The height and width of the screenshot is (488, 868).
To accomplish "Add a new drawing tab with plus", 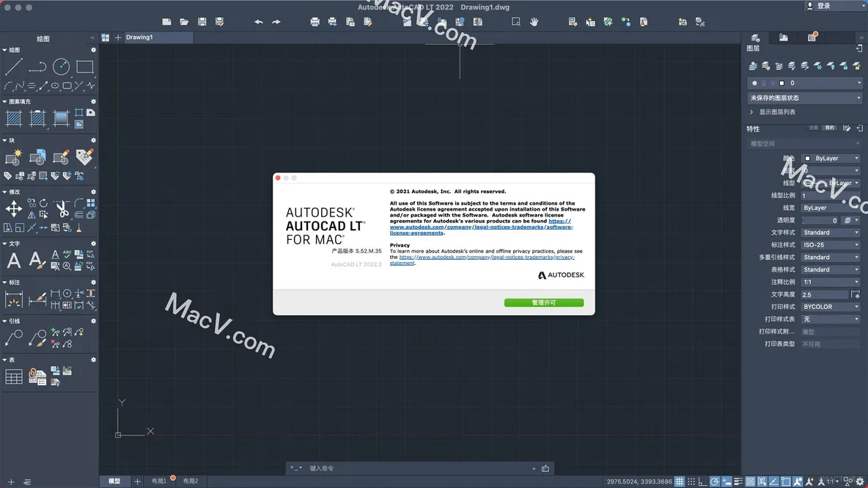I will [118, 37].
